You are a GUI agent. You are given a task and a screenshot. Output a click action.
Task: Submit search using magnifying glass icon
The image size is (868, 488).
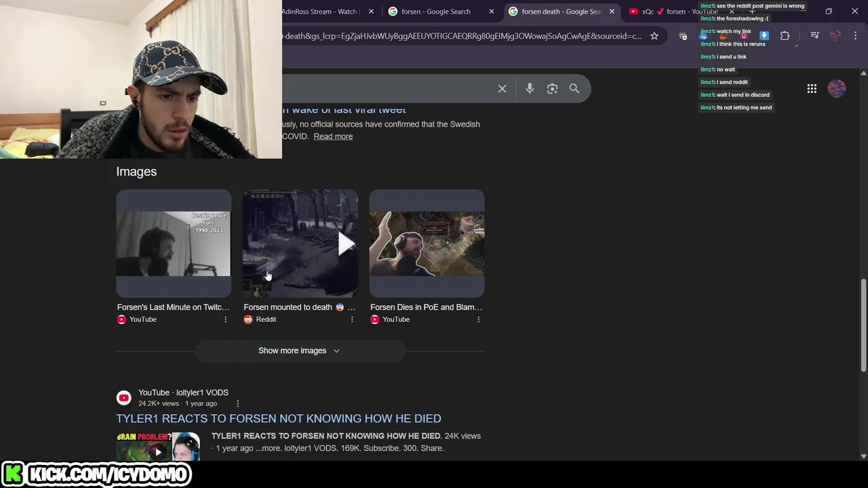tap(574, 89)
